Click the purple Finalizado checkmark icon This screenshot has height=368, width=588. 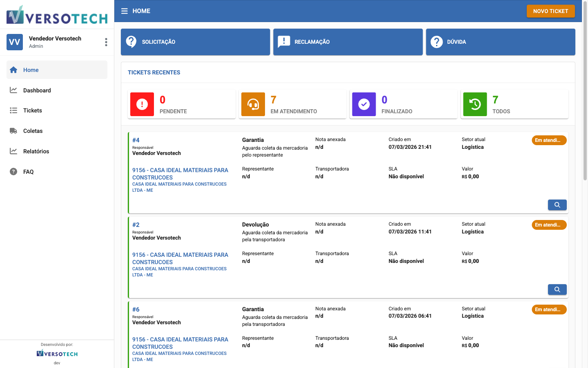364,104
